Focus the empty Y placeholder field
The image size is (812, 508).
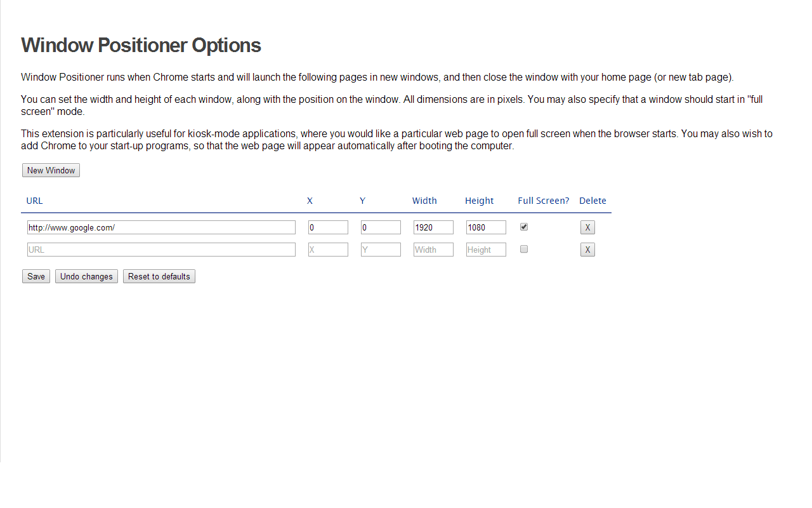coord(381,250)
